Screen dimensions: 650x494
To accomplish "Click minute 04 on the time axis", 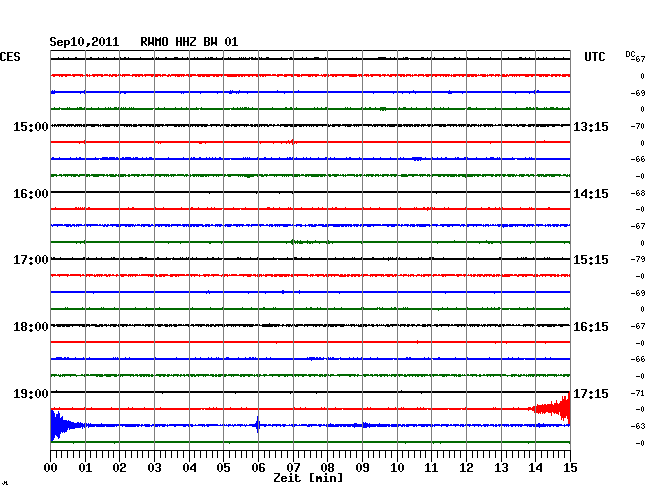I will pyautogui.click(x=189, y=467).
